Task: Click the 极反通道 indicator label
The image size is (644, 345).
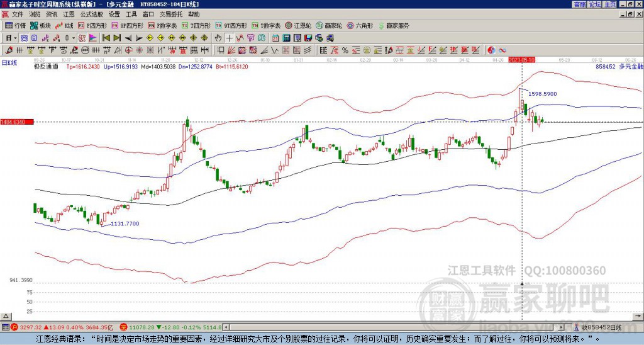Action: pyautogui.click(x=46, y=66)
